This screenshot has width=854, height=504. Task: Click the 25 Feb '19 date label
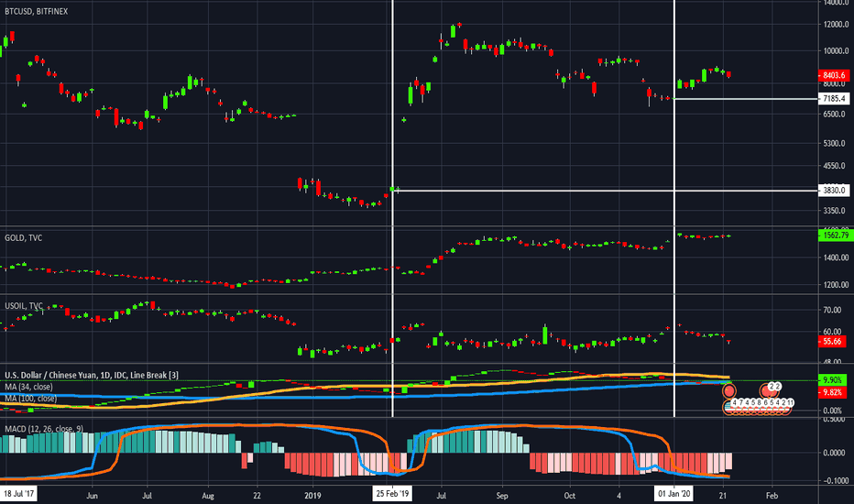coord(392,494)
